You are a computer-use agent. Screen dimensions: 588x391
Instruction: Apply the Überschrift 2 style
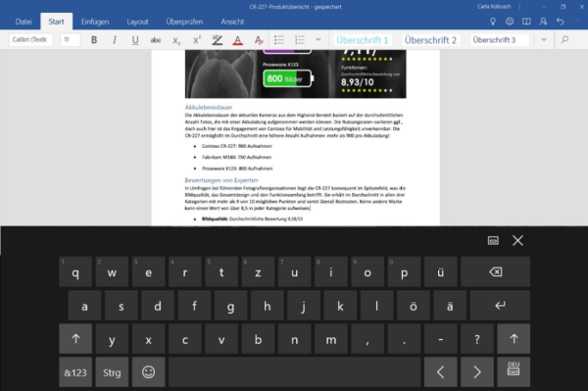430,40
